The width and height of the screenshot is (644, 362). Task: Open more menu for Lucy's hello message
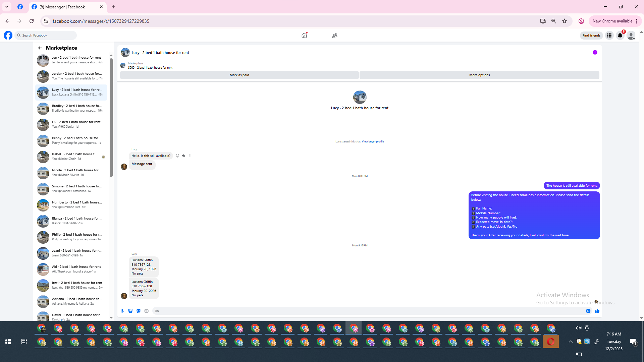190,156
